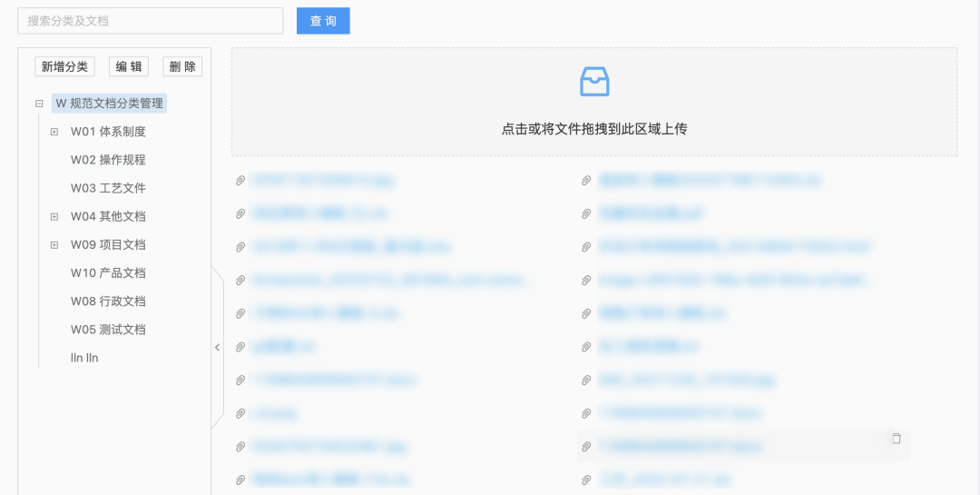The image size is (980, 495).
Task: Choose the W05 测试文档 category
Action: [x=108, y=330]
